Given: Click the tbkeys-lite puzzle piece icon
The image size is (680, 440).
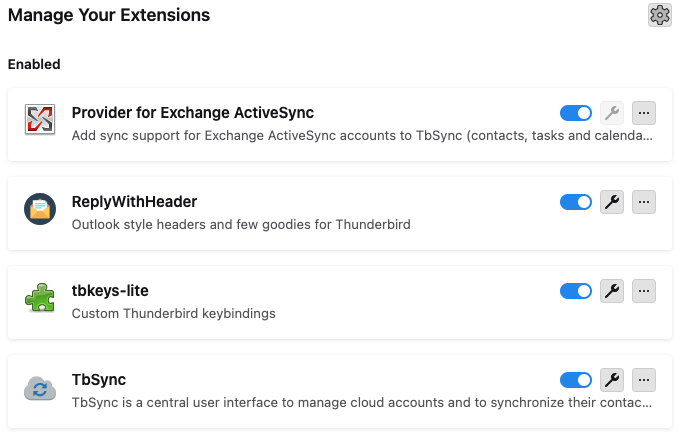Looking at the screenshot, I should (40, 298).
